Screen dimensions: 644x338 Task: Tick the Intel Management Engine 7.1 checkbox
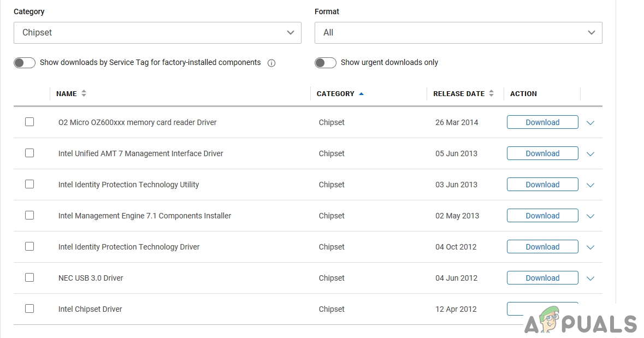(29, 215)
